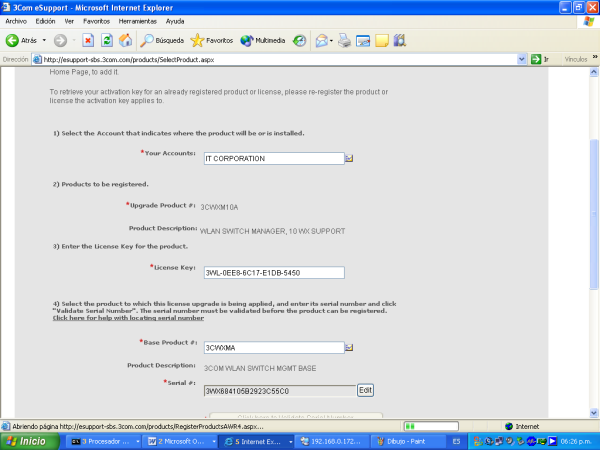Image resolution: width=600 pixels, height=450 pixels.
Task: Open the help with locating serial number link
Action: (128, 318)
